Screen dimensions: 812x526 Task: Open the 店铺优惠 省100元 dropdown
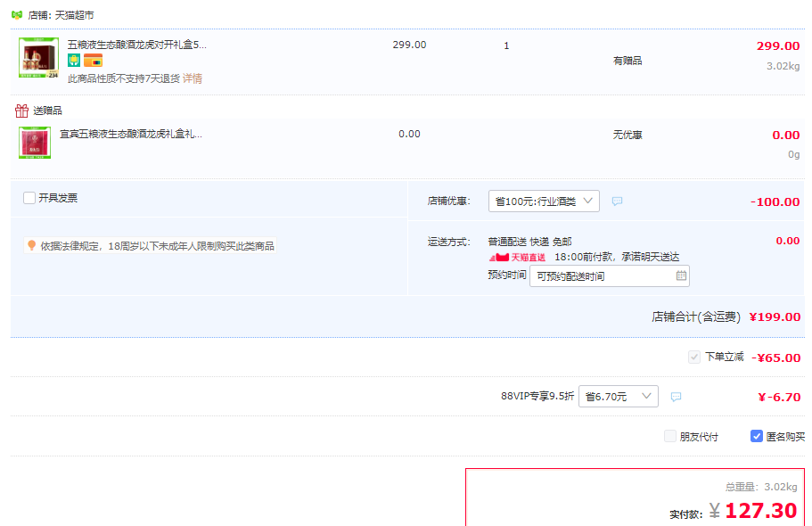click(544, 201)
